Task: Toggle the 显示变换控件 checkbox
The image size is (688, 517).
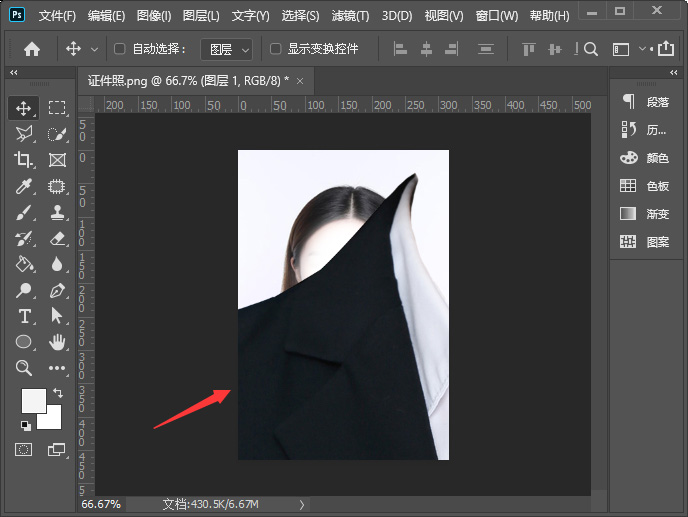Action: pos(276,49)
